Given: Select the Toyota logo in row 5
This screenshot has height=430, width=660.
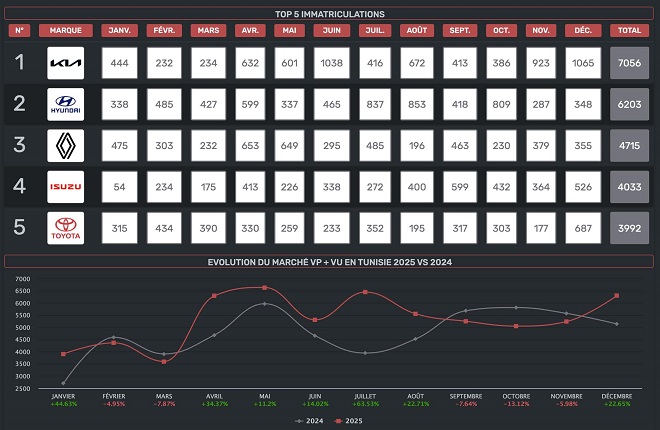Looking at the screenshot, I should coord(66,228).
